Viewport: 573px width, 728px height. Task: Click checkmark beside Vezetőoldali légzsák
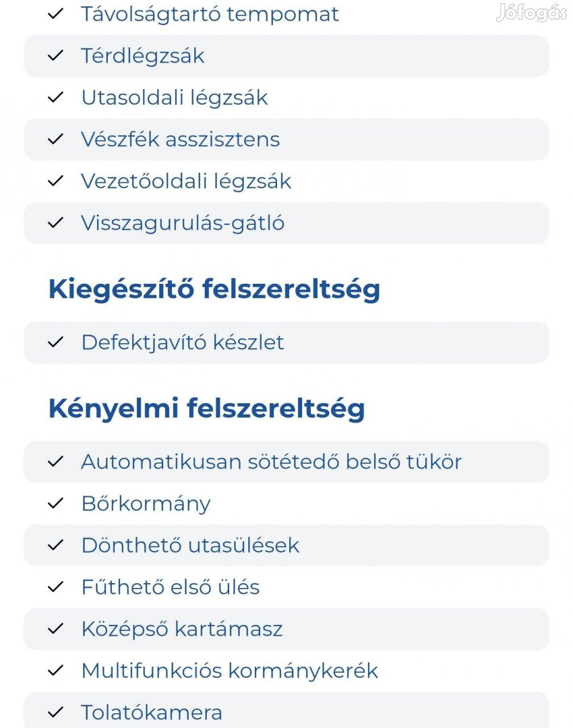pyautogui.click(x=55, y=181)
